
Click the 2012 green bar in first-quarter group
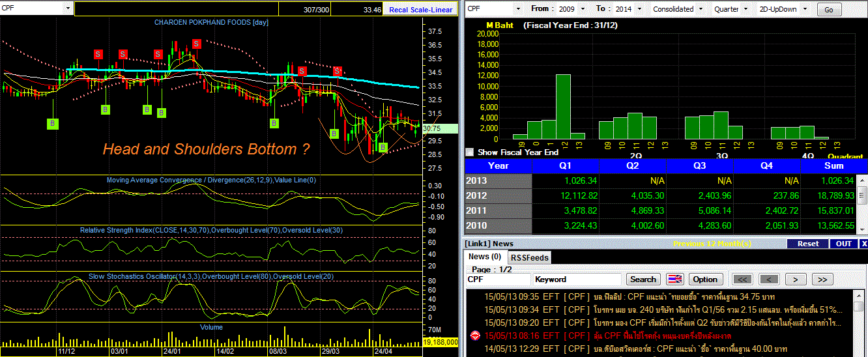click(x=563, y=106)
